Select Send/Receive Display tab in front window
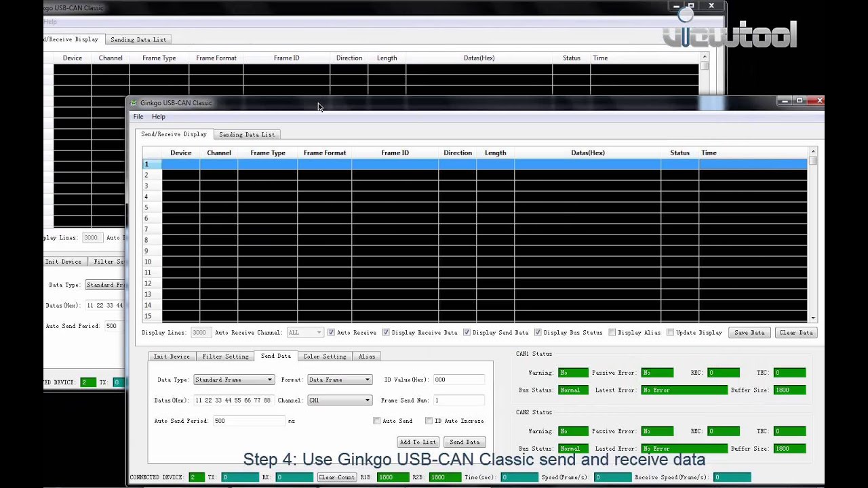Viewport: 868px width, 488px height. (x=174, y=134)
